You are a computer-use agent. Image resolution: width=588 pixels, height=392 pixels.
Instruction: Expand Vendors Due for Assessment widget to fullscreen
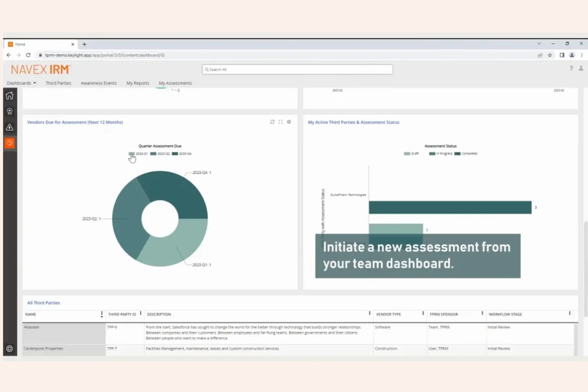[x=280, y=122]
